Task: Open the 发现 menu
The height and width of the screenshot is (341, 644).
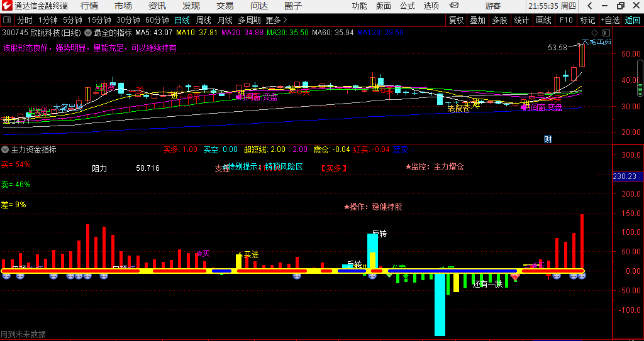Action: 191,6
